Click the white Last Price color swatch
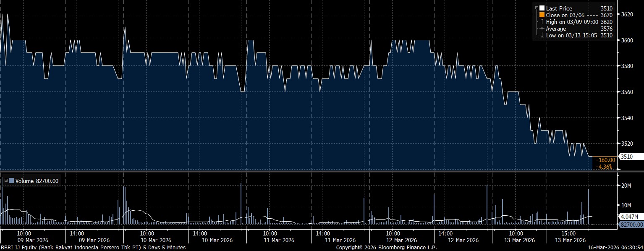644x251 pixels. (x=542, y=8)
